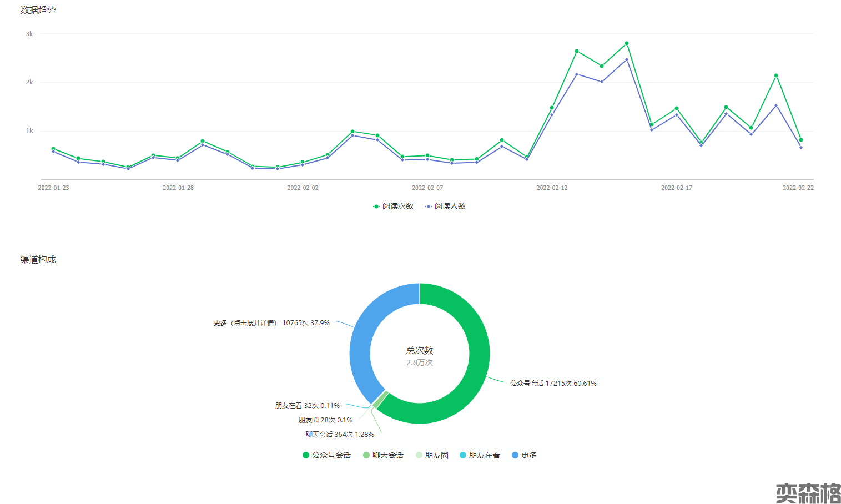Click the 数据趋势 section heading

tap(38, 10)
